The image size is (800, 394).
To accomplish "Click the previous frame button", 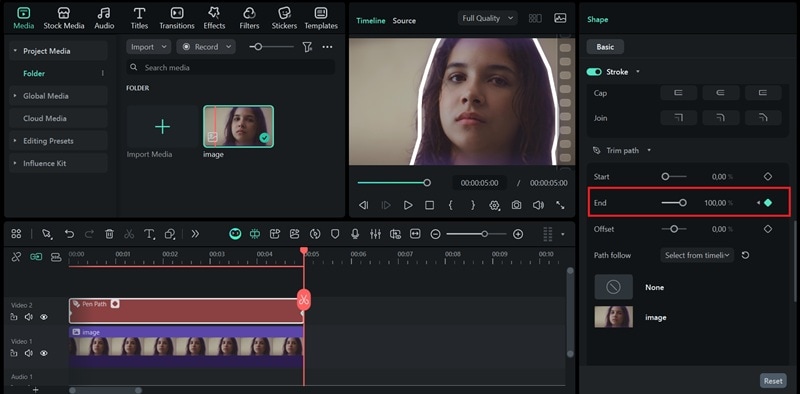I will (364, 205).
